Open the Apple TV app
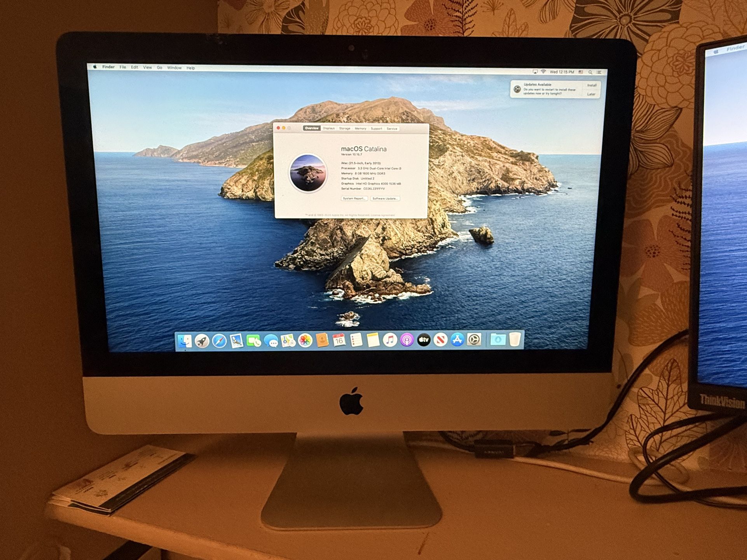 point(424,340)
